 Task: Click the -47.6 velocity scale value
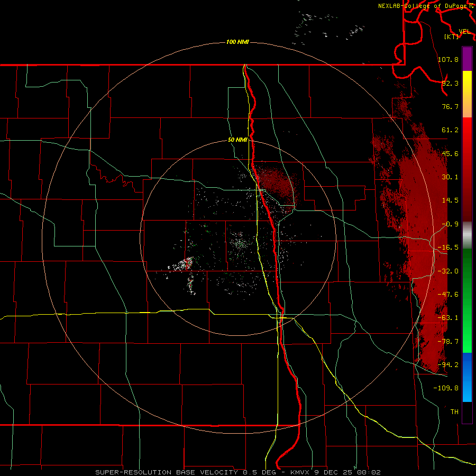(x=448, y=295)
